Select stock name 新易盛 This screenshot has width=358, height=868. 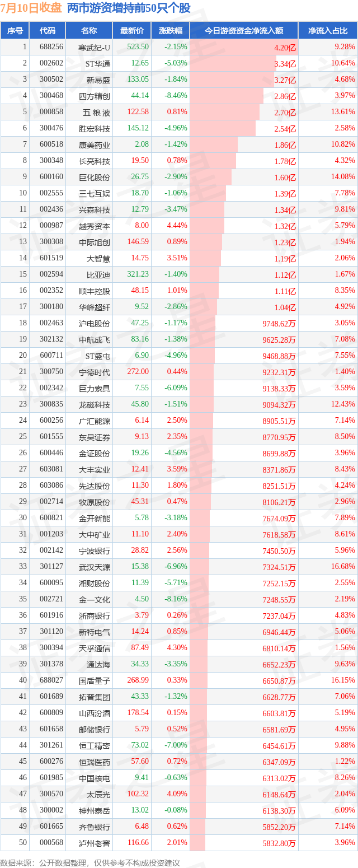click(x=98, y=80)
